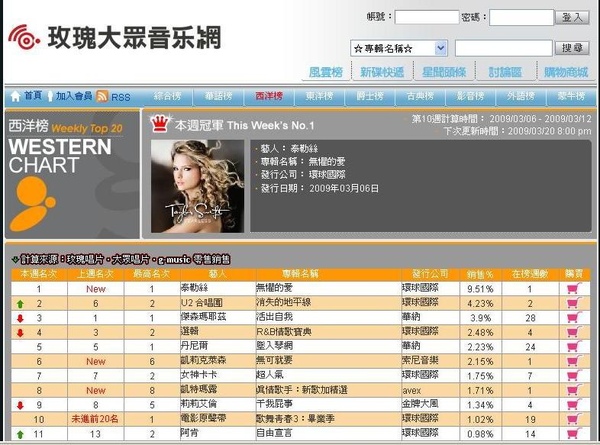This screenshot has width=600, height=445.
Task: Click the red down arrow in rank 9 row
Action: coord(20,405)
